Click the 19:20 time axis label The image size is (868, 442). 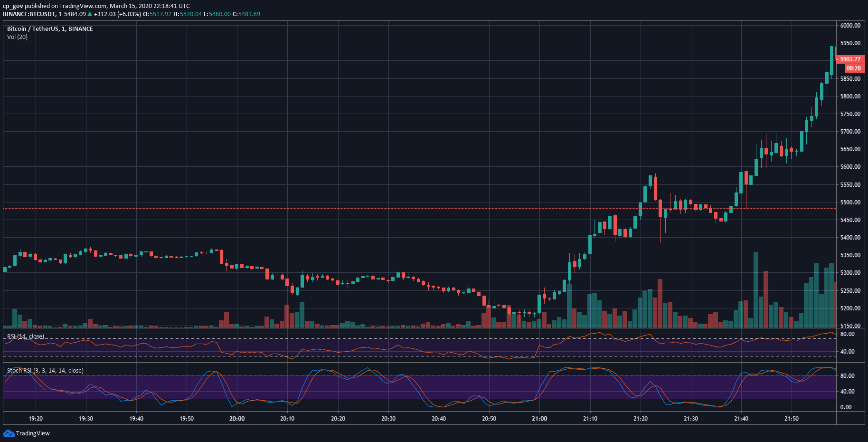[36, 419]
